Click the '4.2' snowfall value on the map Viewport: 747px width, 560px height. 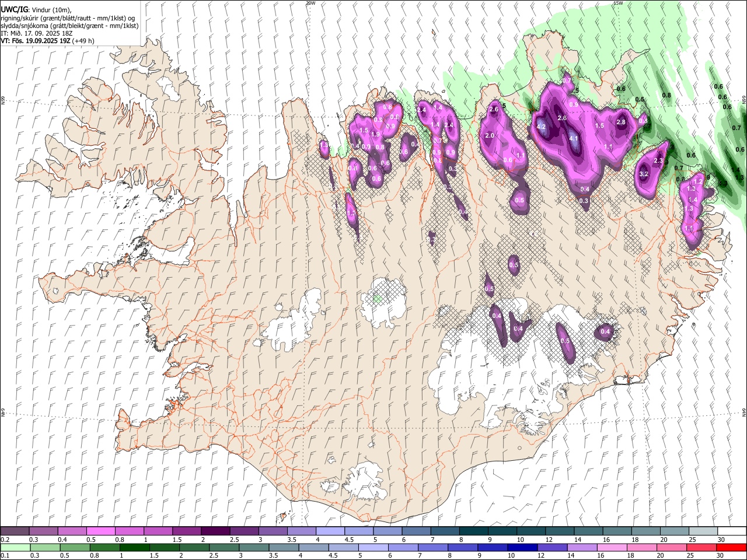click(541, 127)
